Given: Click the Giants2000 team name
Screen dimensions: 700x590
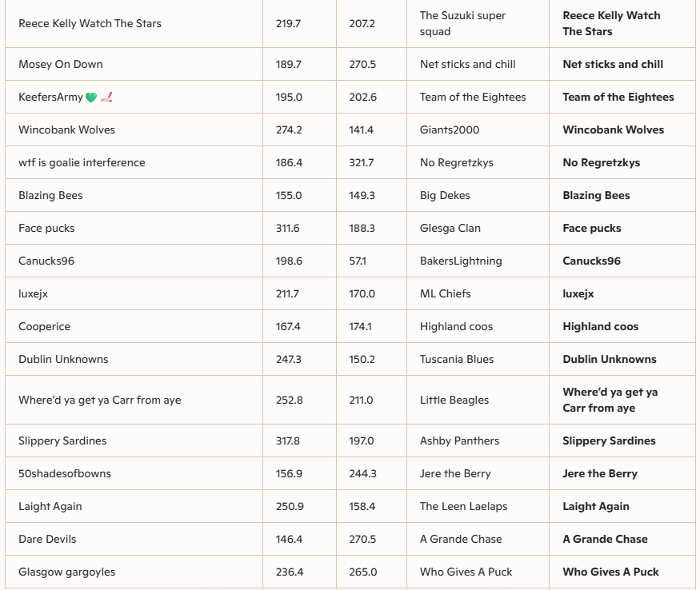Looking at the screenshot, I should [x=450, y=130].
